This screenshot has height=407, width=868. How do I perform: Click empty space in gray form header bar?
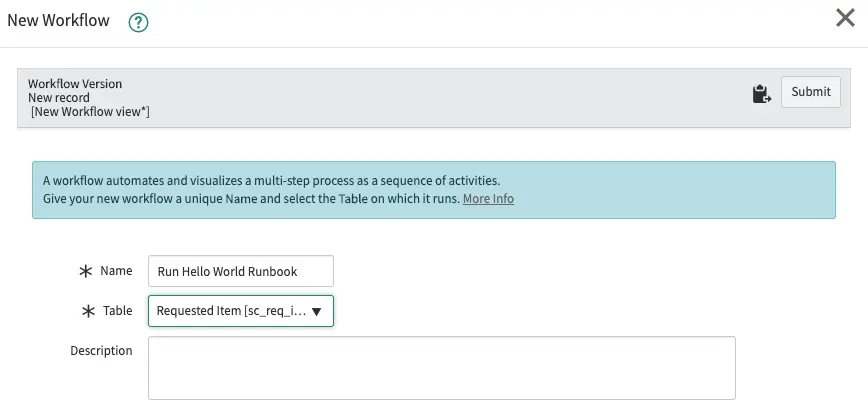coord(450,97)
